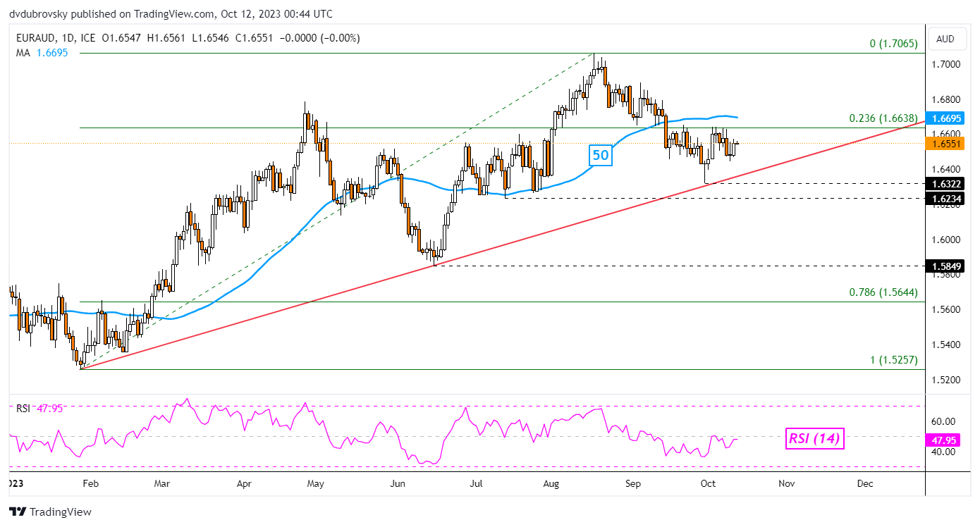This screenshot has height=527, width=980.
Task: Click the Mar label on time axis
Action: (162, 484)
